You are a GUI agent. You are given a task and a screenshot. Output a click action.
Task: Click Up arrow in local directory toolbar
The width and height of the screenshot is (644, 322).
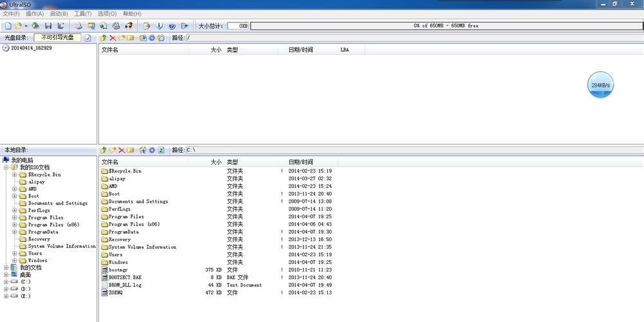pos(104,150)
